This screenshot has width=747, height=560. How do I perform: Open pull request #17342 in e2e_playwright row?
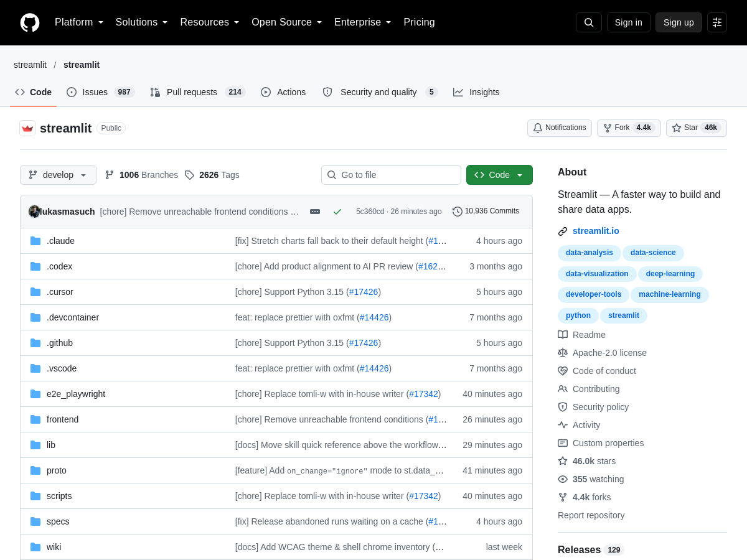(424, 394)
